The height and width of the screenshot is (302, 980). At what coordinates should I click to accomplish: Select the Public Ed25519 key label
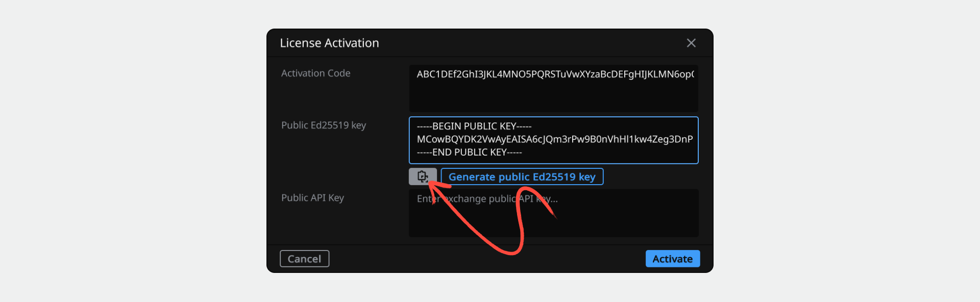(x=324, y=125)
